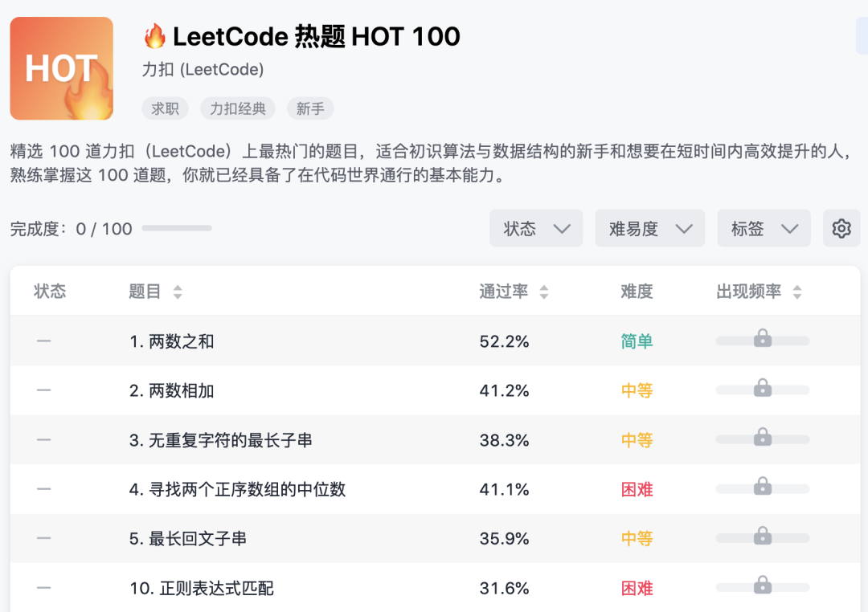Sort by 通过率 column arrows
868x612 pixels.
(544, 292)
